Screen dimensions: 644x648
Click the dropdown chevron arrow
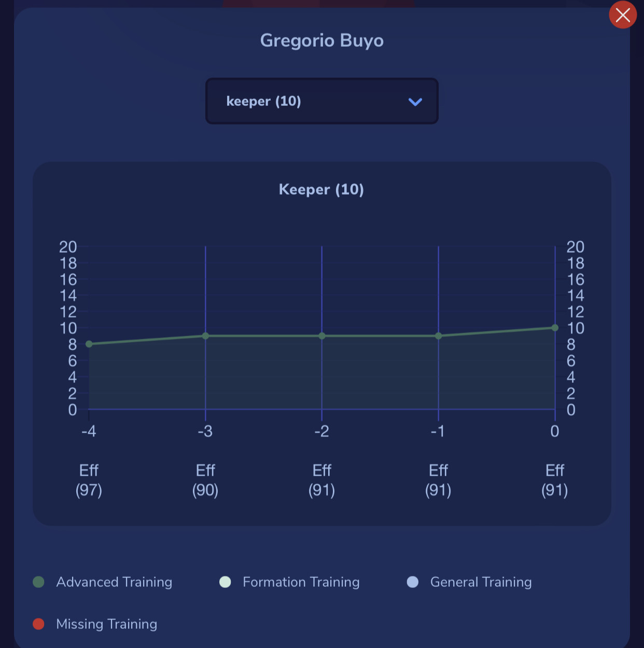[x=415, y=102]
